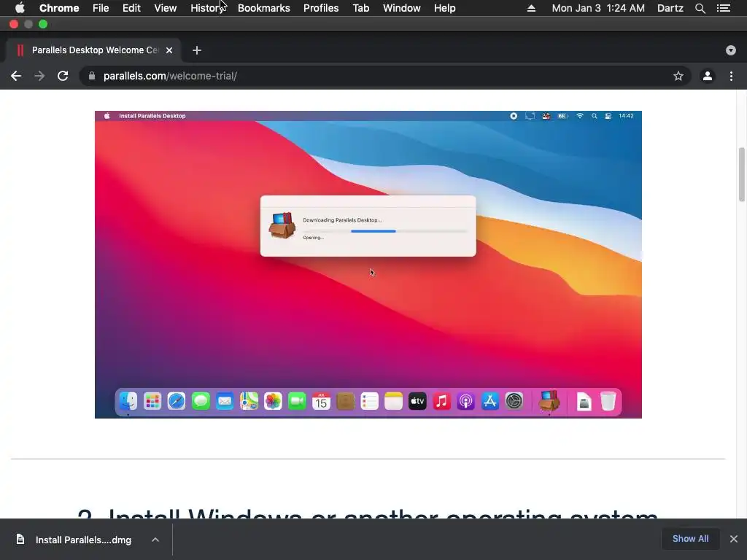Image resolution: width=747 pixels, height=560 pixels.
Task: Click the page vertical scrollbar thumb
Action: pyautogui.click(x=741, y=174)
